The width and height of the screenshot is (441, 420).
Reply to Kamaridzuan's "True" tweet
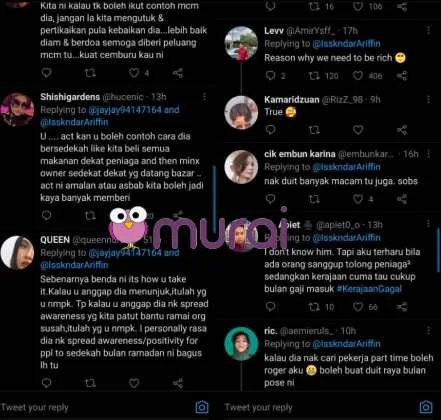point(270,130)
